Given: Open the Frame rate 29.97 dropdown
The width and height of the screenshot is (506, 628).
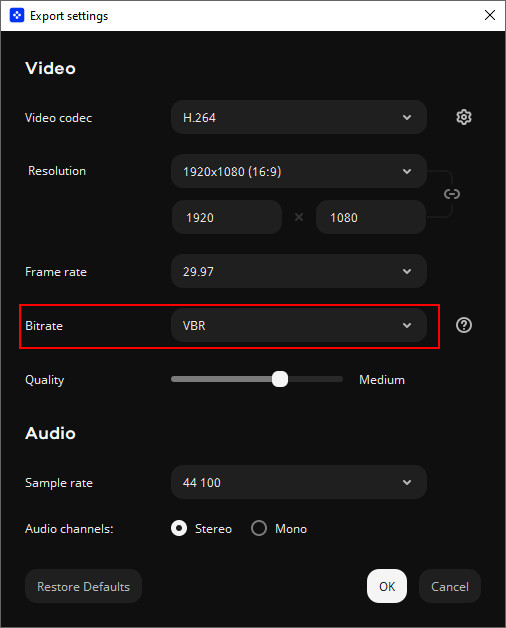Looking at the screenshot, I should (298, 272).
